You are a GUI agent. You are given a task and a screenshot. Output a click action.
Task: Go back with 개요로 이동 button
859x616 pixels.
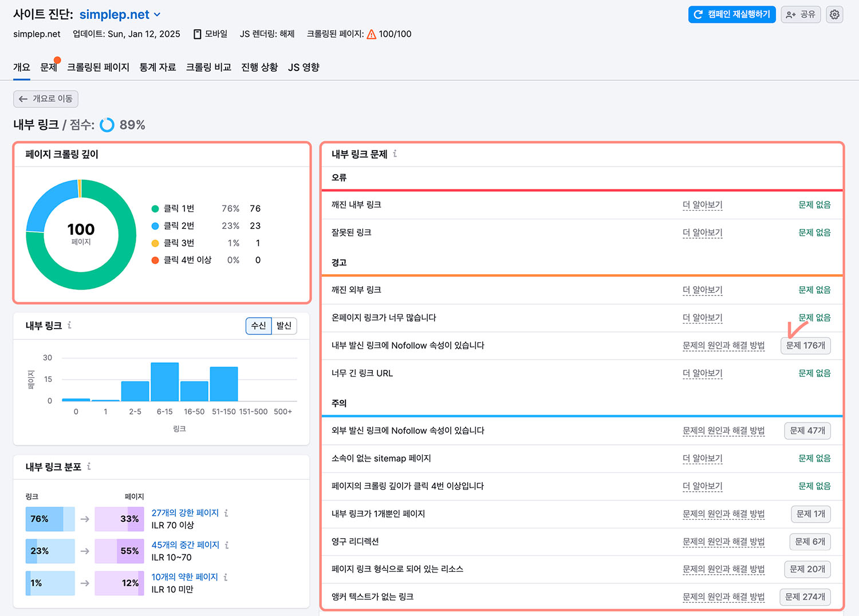coord(46,98)
